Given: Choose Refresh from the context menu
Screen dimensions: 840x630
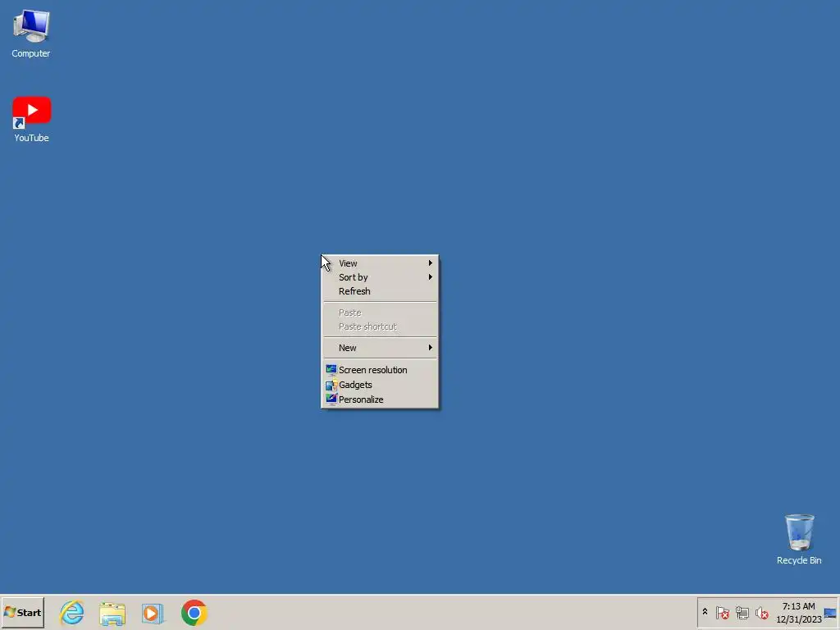Looking at the screenshot, I should tap(380, 291).
